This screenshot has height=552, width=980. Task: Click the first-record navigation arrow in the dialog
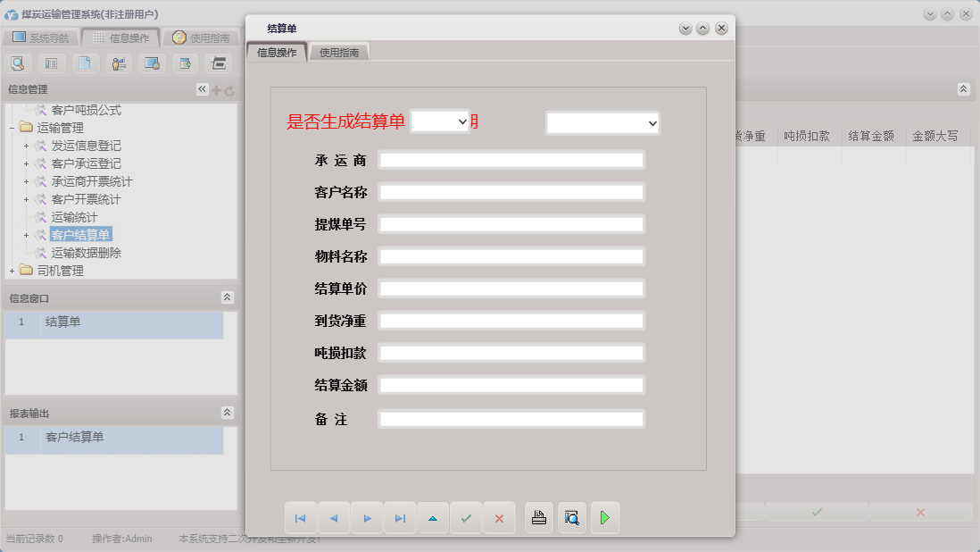(x=301, y=517)
